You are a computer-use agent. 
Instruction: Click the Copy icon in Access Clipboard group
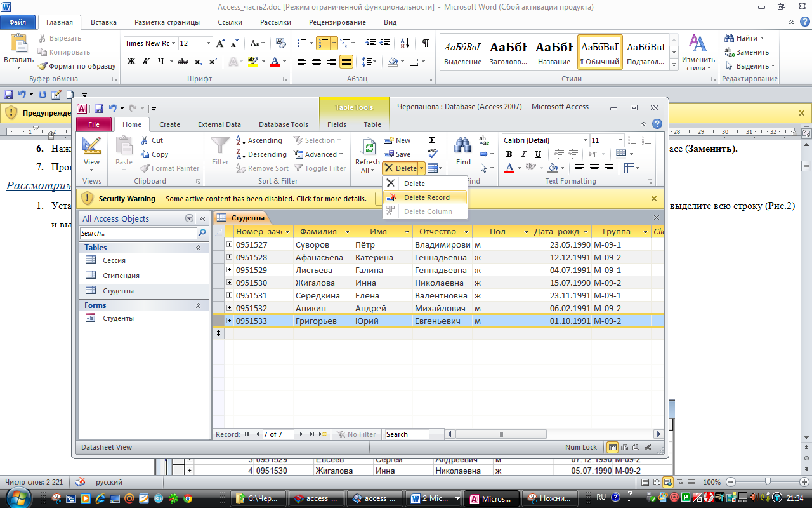[144, 154]
